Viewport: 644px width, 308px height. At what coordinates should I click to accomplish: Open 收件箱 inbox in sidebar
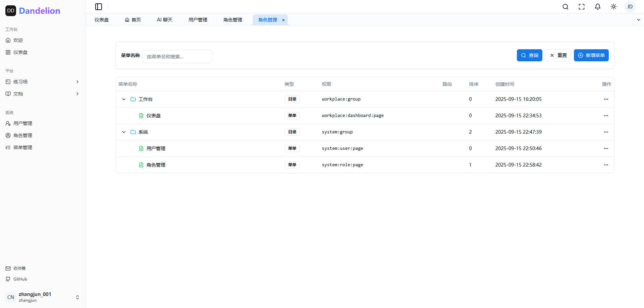click(19, 268)
